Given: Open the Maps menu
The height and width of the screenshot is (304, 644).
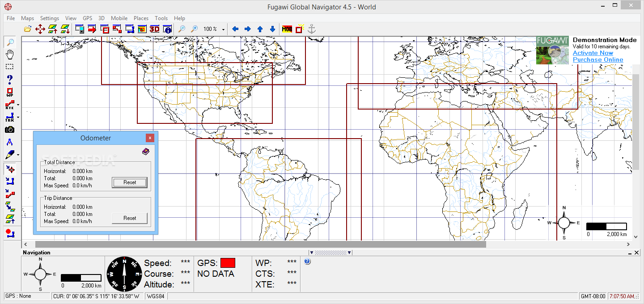Looking at the screenshot, I should click(27, 18).
